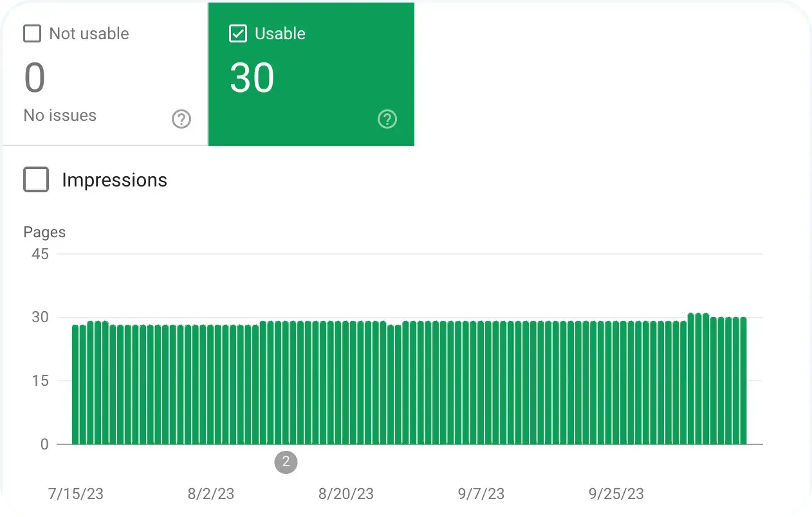Viewport: 812px width, 517px height.
Task: Tick the Not usable checkbox
Action: pyautogui.click(x=32, y=33)
